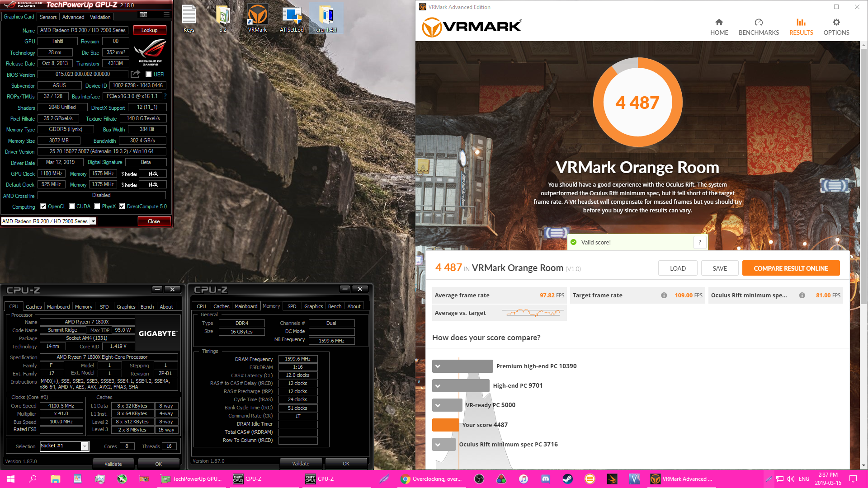Click the GPU-Z Close button
The height and width of the screenshot is (488, 868).
(x=154, y=221)
